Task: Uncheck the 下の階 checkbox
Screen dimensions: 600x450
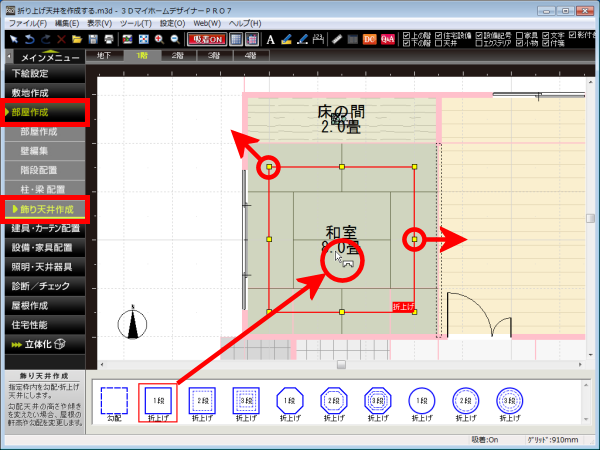Action: coord(407,43)
